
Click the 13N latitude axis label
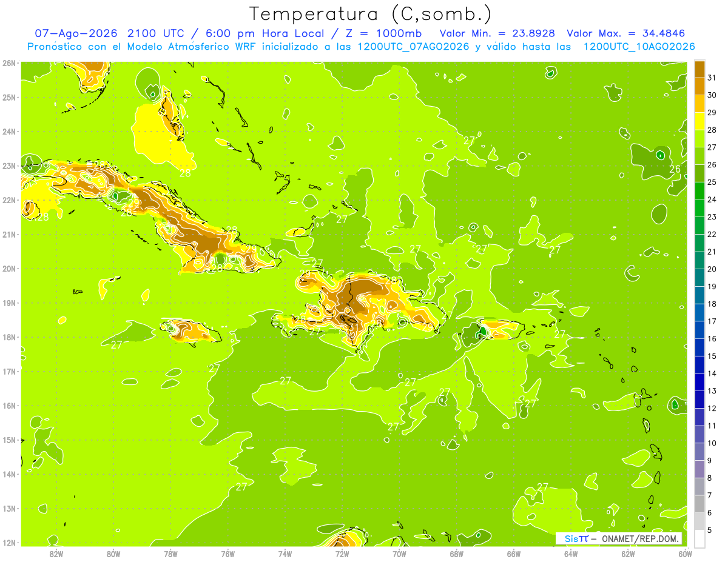click(9, 509)
